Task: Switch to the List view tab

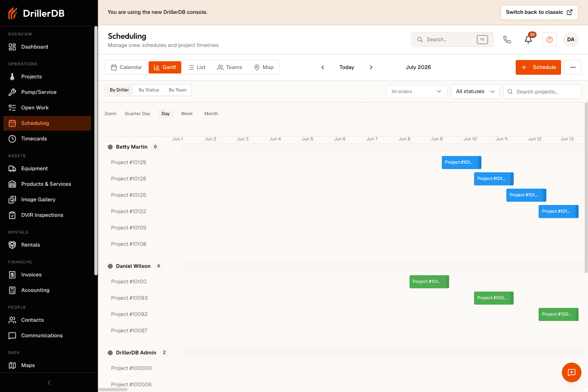Action: (197, 67)
